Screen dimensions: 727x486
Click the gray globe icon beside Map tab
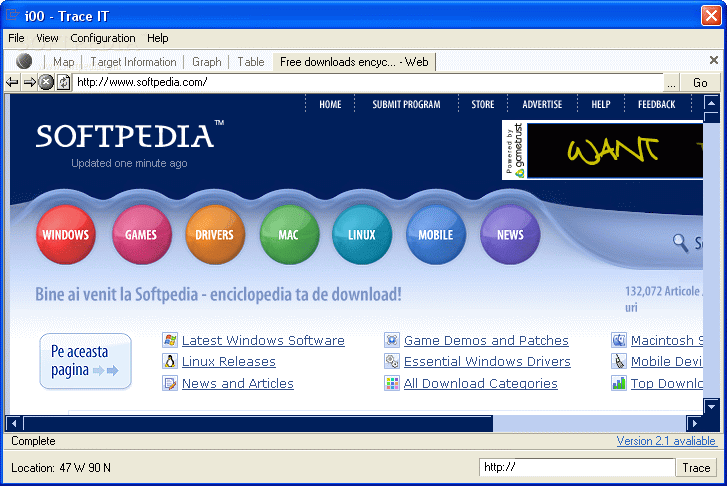point(24,61)
